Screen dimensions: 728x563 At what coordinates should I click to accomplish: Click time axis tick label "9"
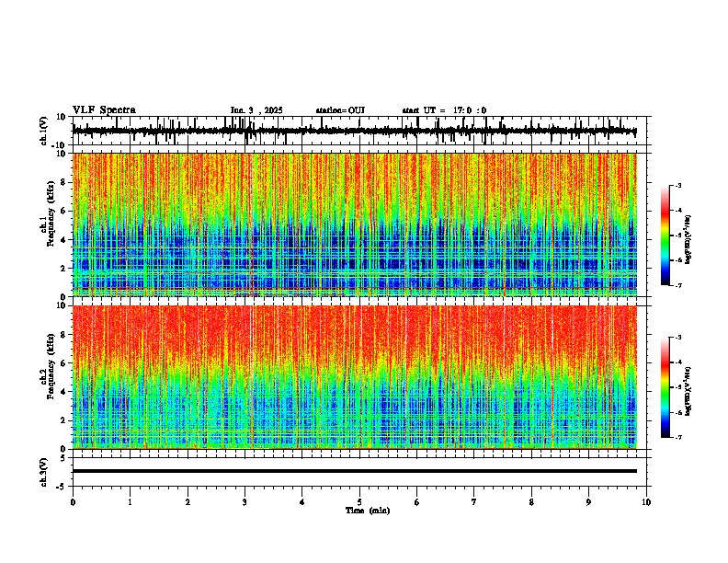tap(588, 502)
